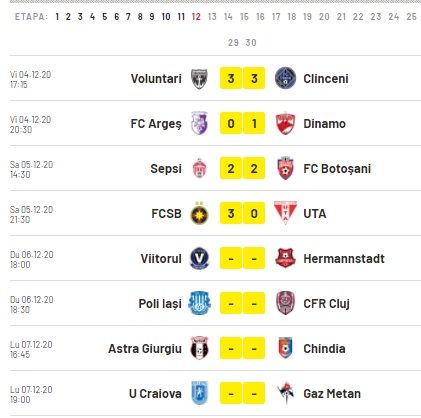Open the Astra Giurgiu team link
The image size is (421, 418).
coord(145,349)
